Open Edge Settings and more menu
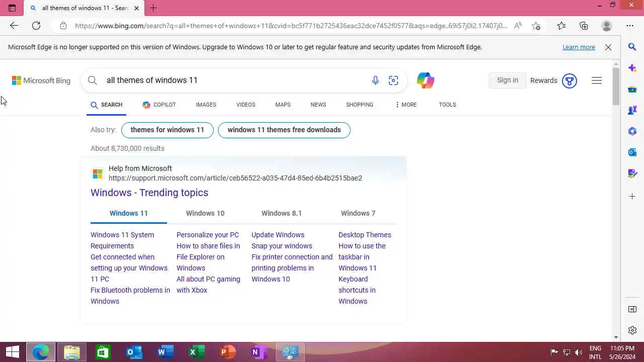The image size is (644, 362). point(630,26)
